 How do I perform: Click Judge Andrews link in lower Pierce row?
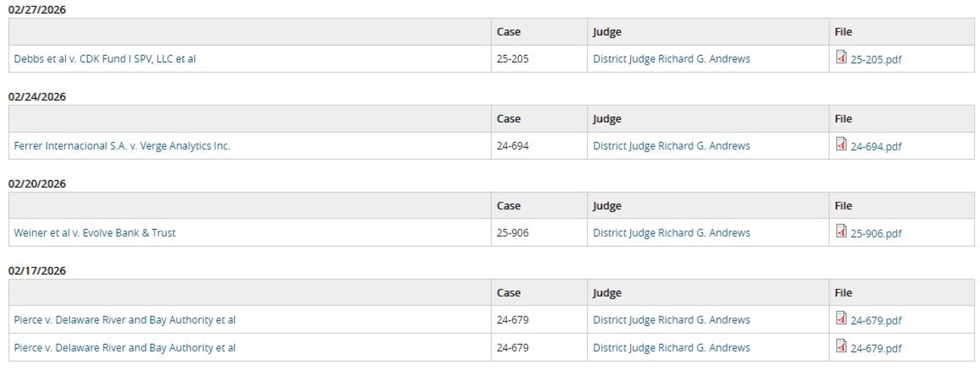coord(671,348)
